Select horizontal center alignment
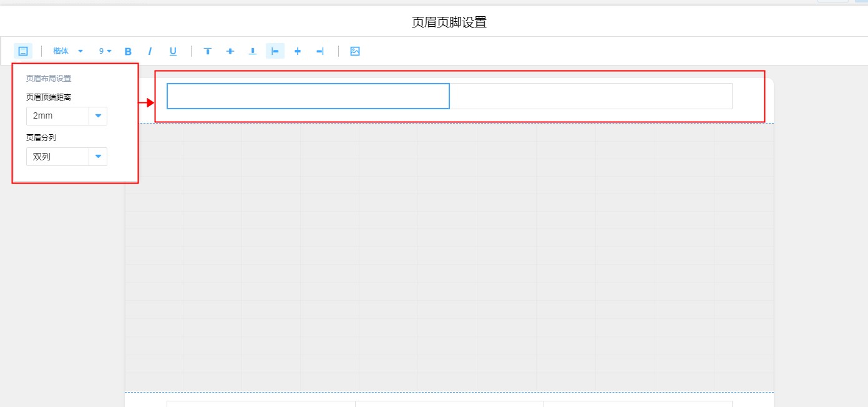868x407 pixels. (x=298, y=51)
